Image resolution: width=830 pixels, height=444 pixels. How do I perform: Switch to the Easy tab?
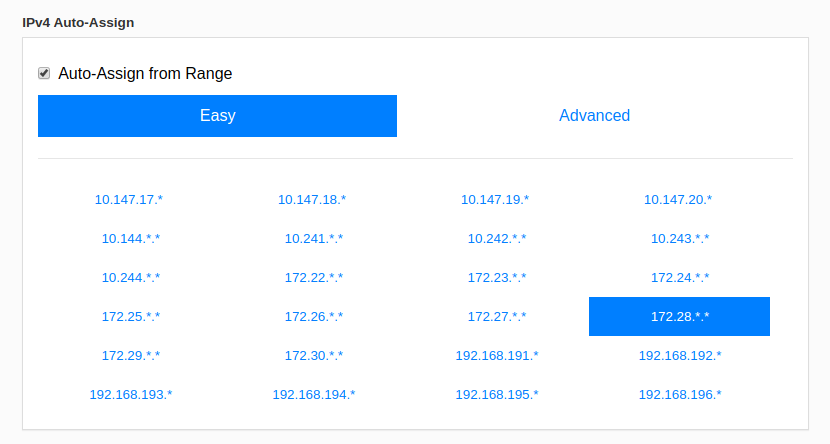click(218, 116)
